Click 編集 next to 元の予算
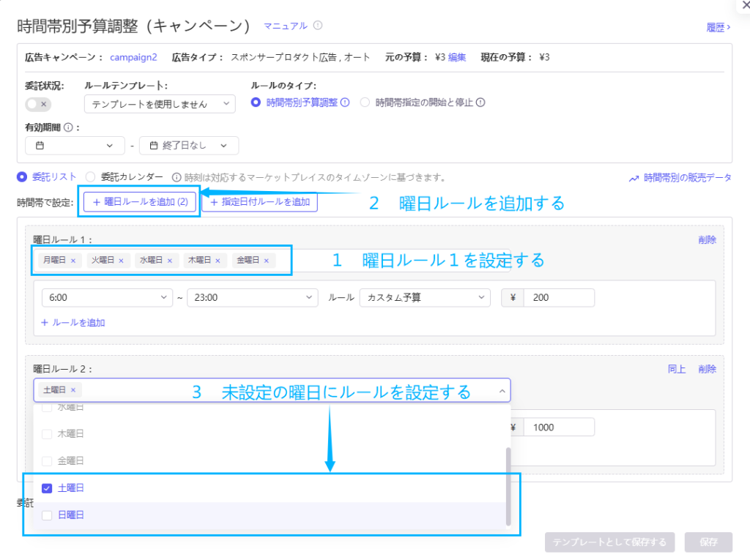Image resolution: width=750 pixels, height=560 pixels. pyautogui.click(x=457, y=57)
